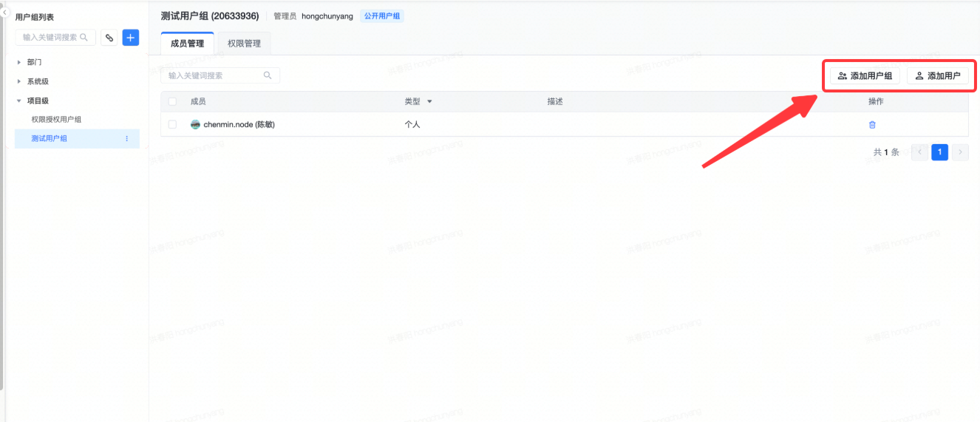The width and height of the screenshot is (980, 422).
Task: Click the link icon beside group search
Action: [109, 37]
